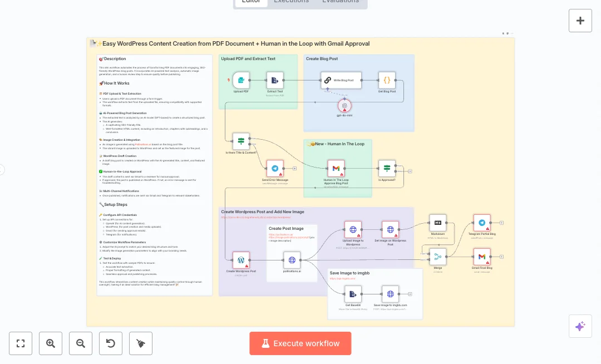Open the Upload PDF form trigger node
Image resolution: width=601 pixels, height=364 pixels.
pos(241,80)
